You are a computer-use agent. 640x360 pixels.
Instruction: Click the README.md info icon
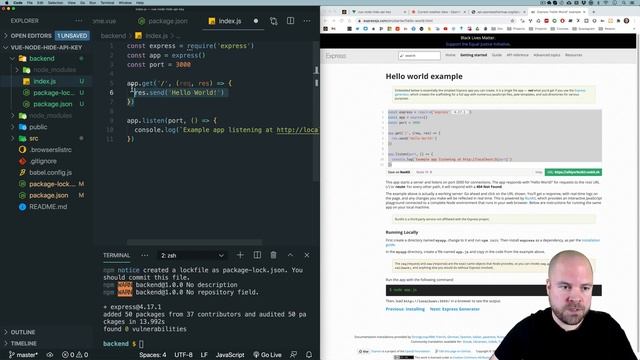(22, 207)
